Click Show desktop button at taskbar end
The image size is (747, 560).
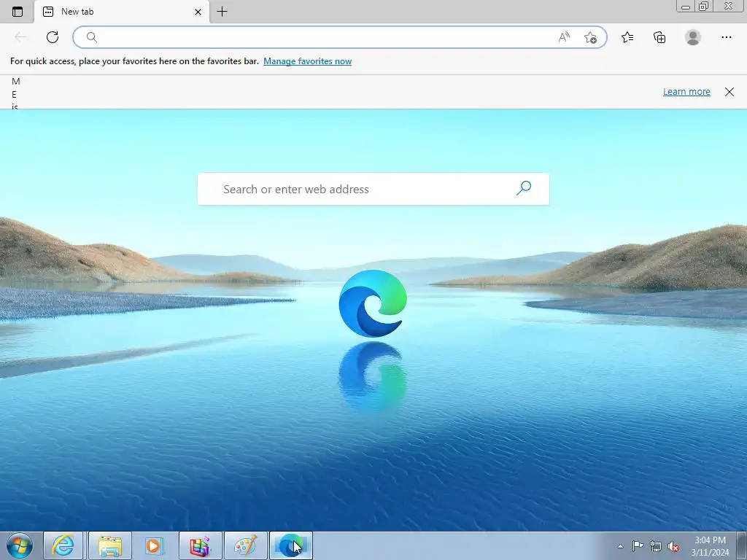coord(742,545)
